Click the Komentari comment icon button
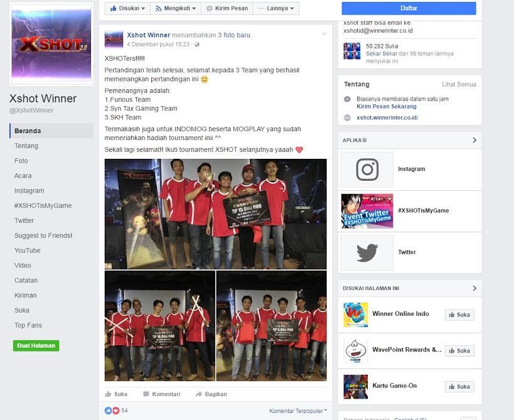The image size is (514, 420). tap(162, 394)
